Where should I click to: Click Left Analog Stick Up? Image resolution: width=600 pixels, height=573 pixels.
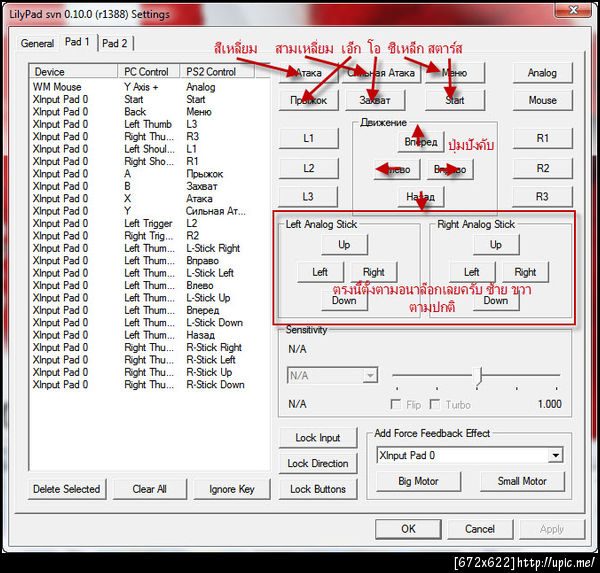point(344,245)
